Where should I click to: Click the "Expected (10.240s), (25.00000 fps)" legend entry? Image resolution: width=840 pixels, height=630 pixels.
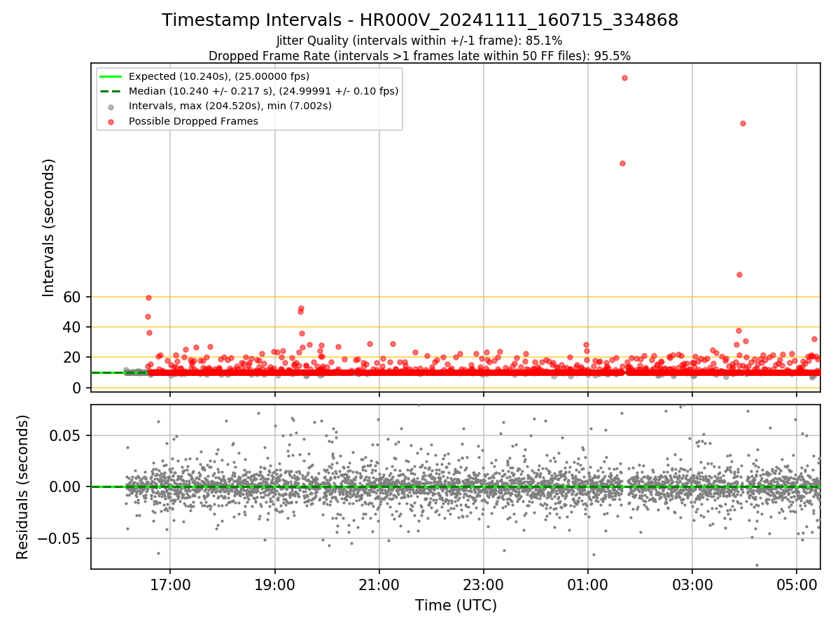pyautogui.click(x=219, y=76)
